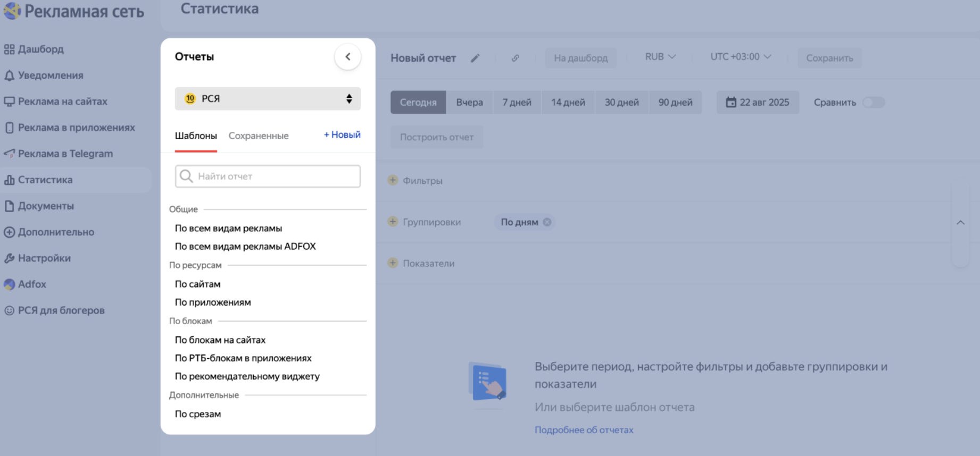Viewport: 980px width, 456px height.
Task: Click the Подробнее об отчетах link
Action: tap(584, 430)
